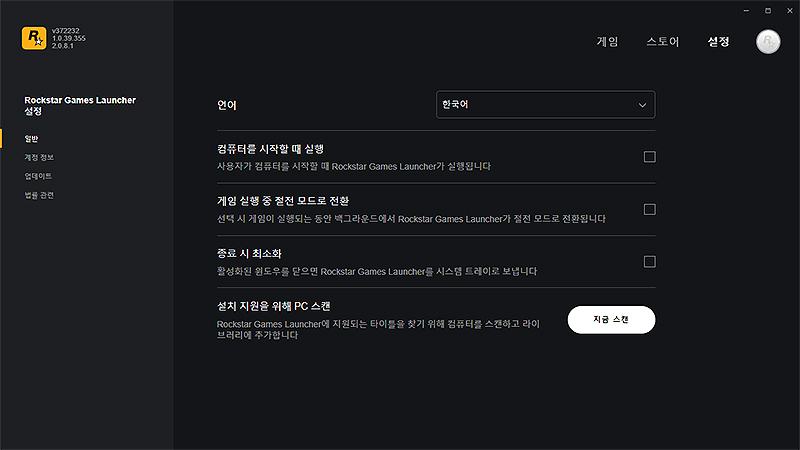Click the language dropdown chevron arrow
800x450 pixels.
(642, 105)
